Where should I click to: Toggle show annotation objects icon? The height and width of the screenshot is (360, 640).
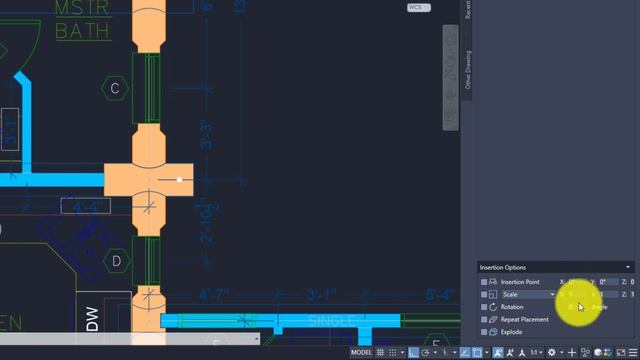coord(498,353)
